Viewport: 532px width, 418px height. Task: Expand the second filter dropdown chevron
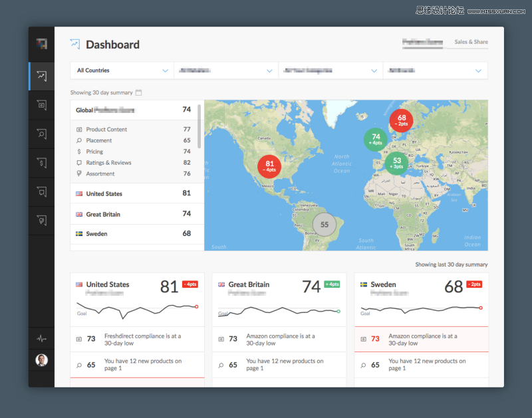(269, 71)
